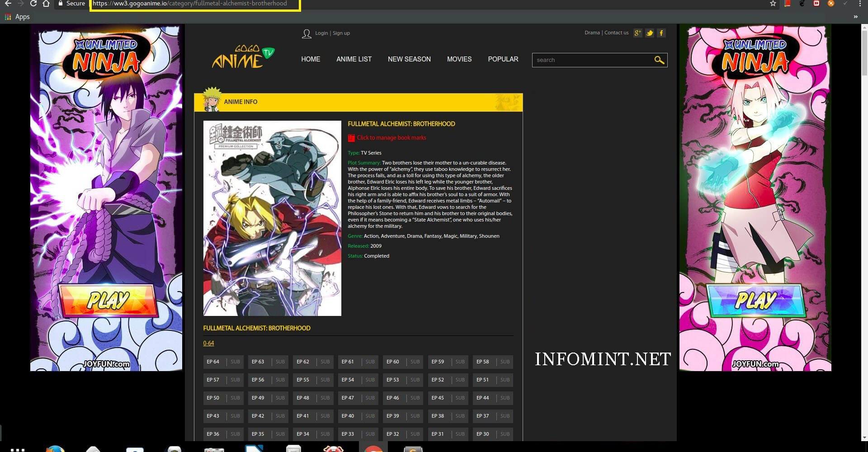The height and width of the screenshot is (452, 868).
Task: Open the ANIME LIST menu item
Action: [x=354, y=59]
